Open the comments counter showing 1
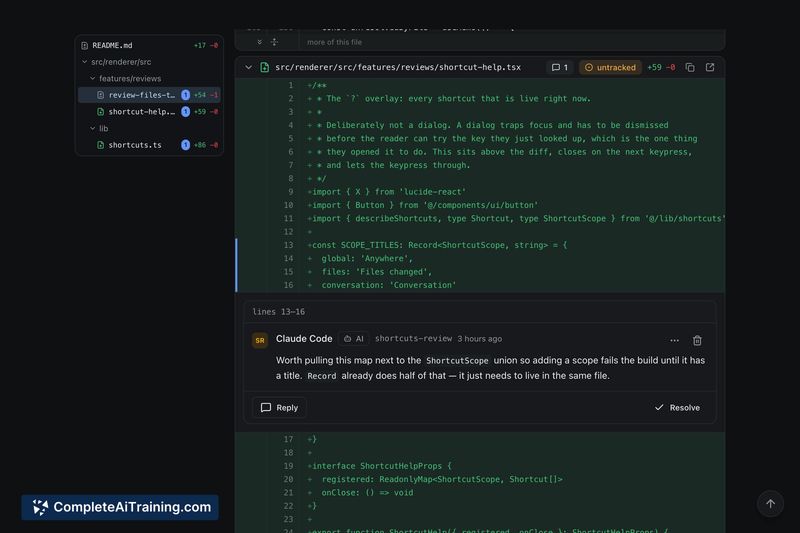 pos(560,67)
